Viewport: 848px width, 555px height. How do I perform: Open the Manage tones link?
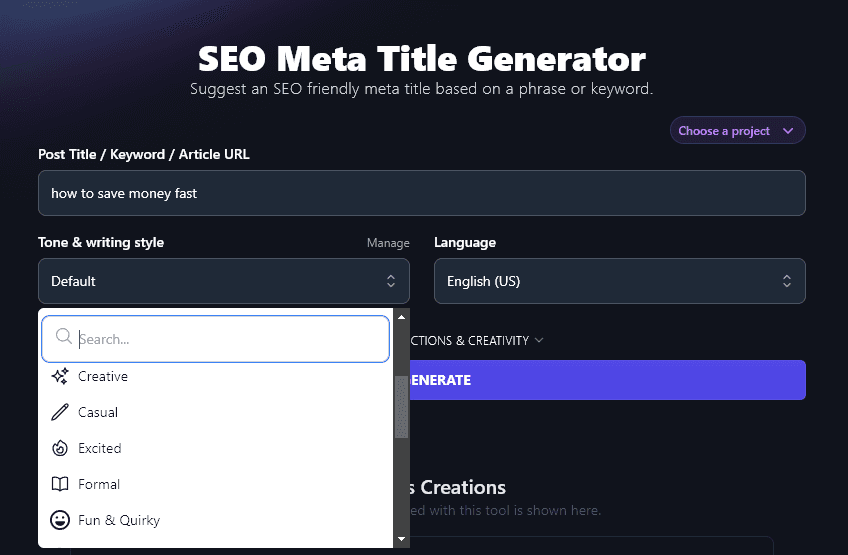tap(388, 243)
